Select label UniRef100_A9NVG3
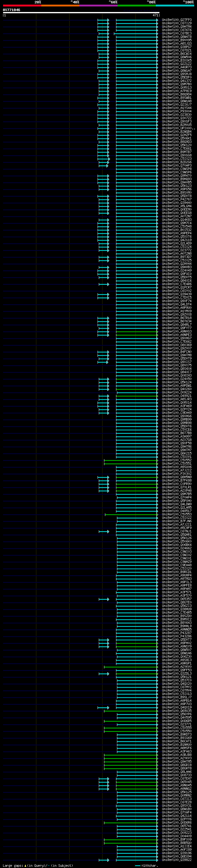This screenshot has width=197, height=868. point(176,332)
